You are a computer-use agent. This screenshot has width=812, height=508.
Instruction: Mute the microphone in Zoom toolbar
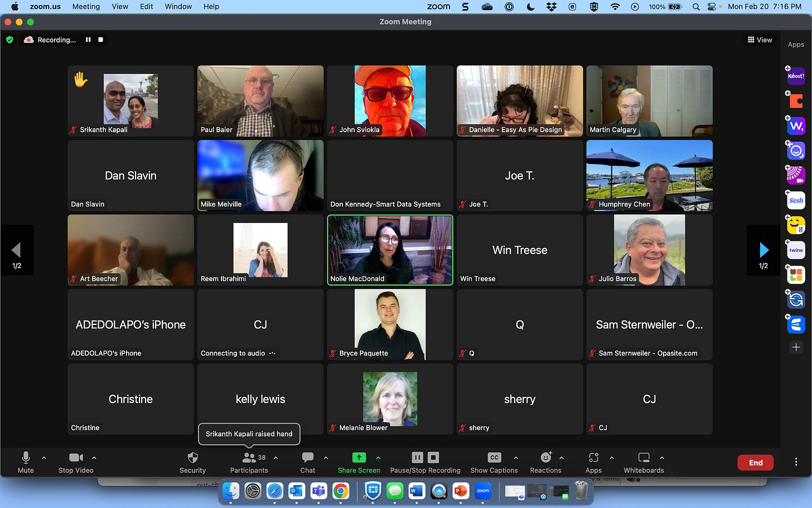coord(26,462)
